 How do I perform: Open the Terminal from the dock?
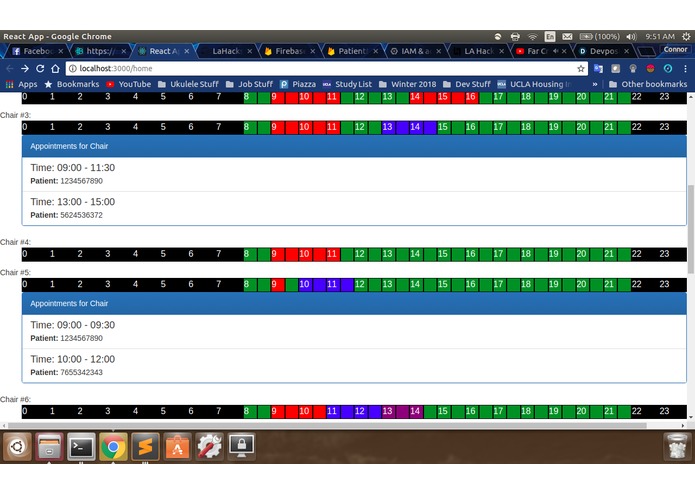[81, 447]
